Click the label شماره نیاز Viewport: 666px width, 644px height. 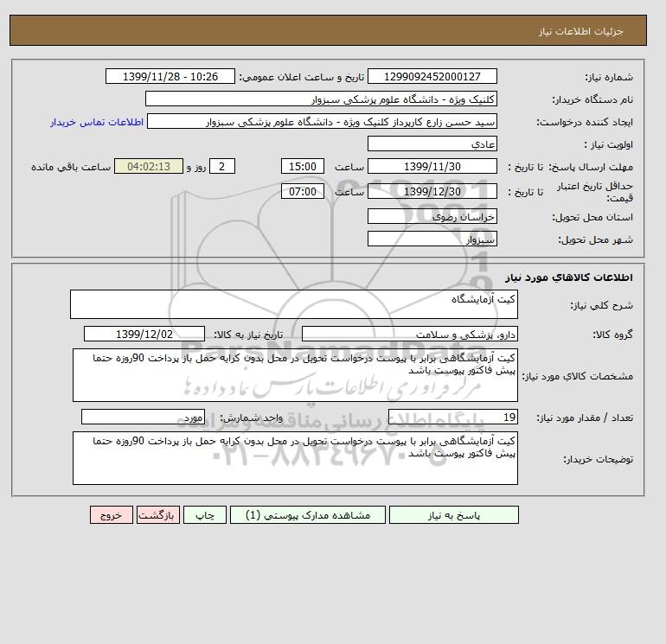point(609,77)
